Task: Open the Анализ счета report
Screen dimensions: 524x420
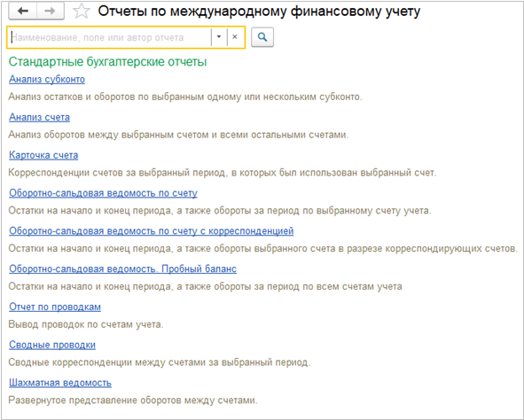Action: click(39, 117)
